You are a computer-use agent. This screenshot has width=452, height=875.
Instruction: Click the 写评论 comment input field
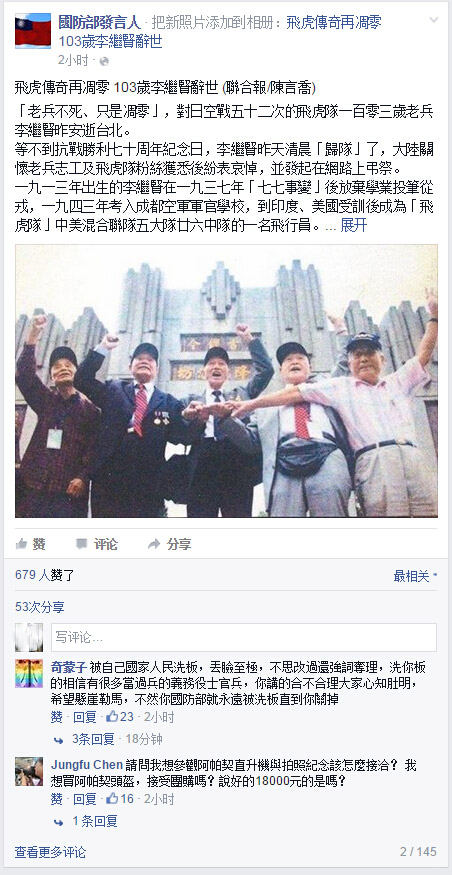pos(244,637)
